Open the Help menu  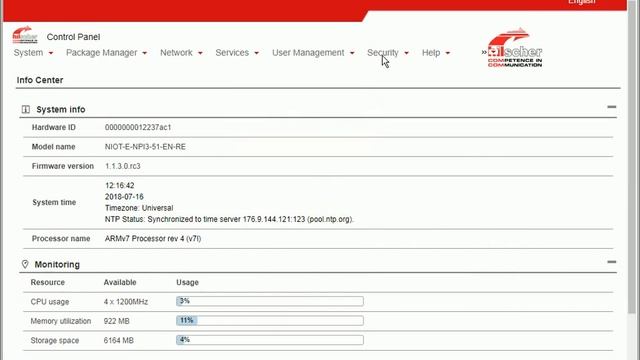point(431,53)
